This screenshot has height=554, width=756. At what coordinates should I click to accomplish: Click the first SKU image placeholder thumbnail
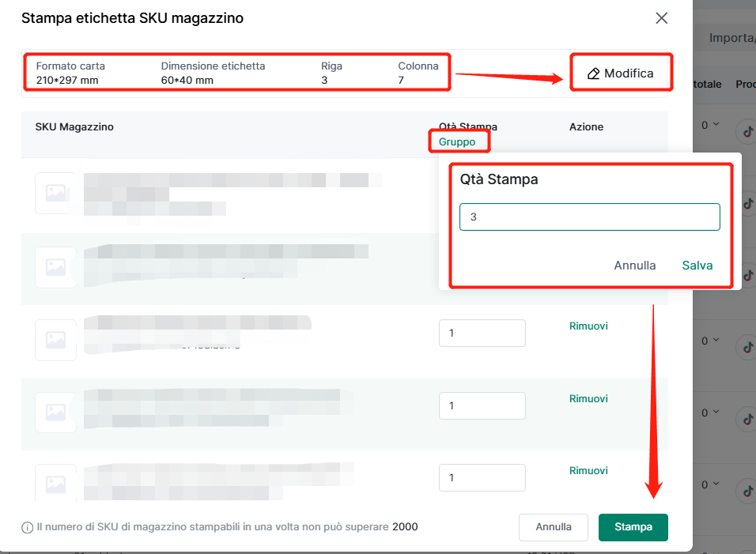55,194
